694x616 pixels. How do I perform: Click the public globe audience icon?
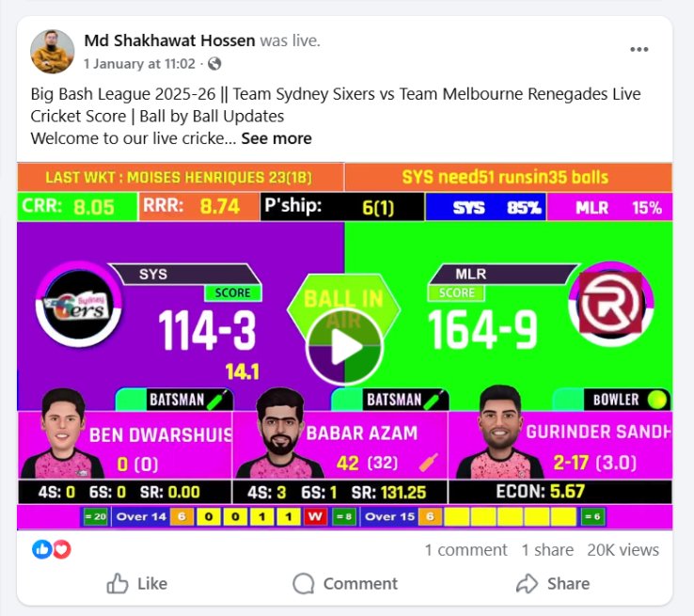[x=214, y=64]
